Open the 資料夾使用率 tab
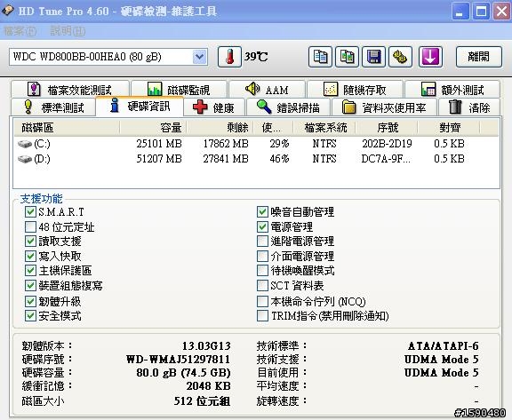The image size is (512, 420). click(384, 107)
